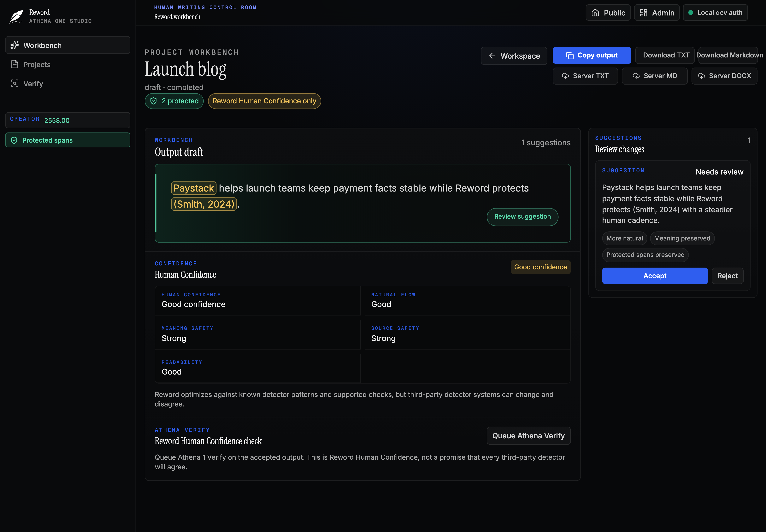
Task: Click the back arrow icon on Workspace
Action: point(492,56)
